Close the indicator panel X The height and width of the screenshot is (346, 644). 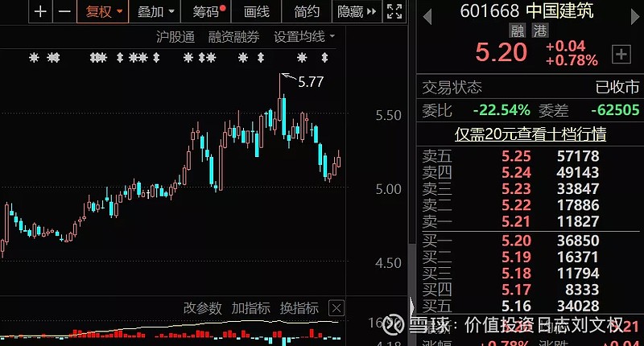[x=336, y=308]
